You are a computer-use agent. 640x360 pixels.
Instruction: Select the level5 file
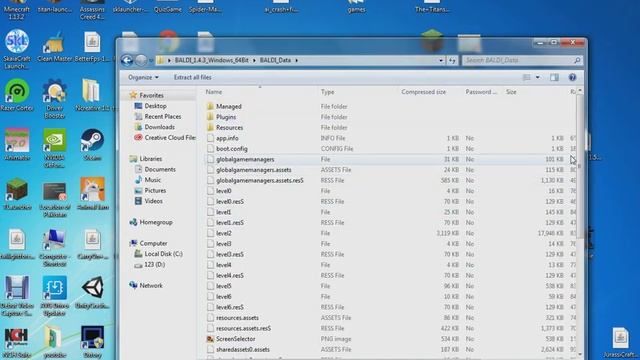click(x=224, y=286)
